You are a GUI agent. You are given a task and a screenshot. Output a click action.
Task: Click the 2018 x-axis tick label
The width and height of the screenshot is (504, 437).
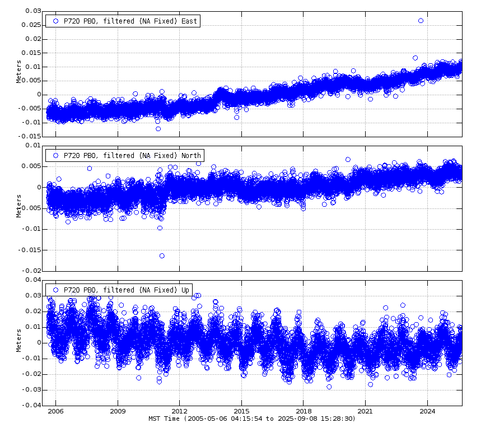304,411
